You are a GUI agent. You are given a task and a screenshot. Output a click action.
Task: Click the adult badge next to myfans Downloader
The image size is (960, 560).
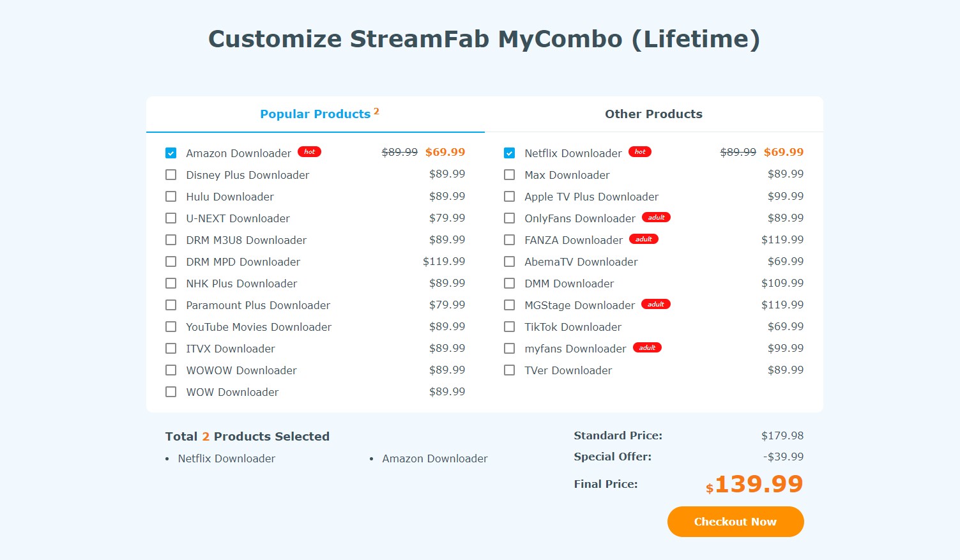(x=647, y=347)
